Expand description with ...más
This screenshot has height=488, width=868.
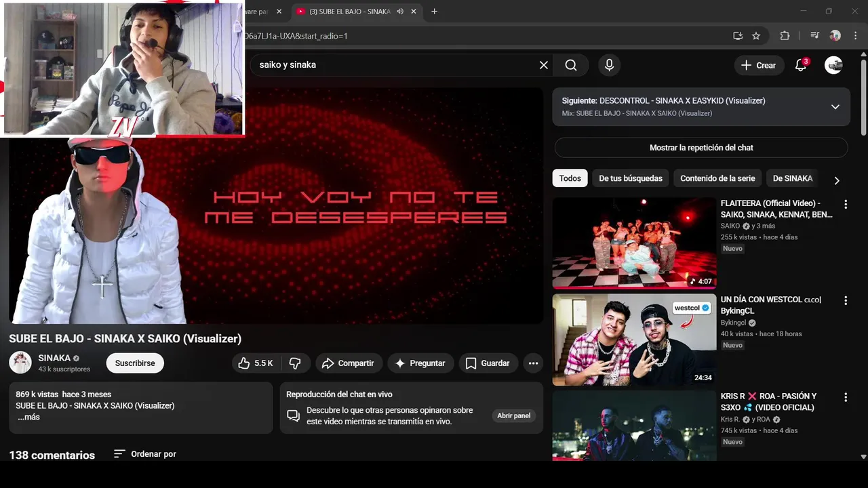coord(28,417)
